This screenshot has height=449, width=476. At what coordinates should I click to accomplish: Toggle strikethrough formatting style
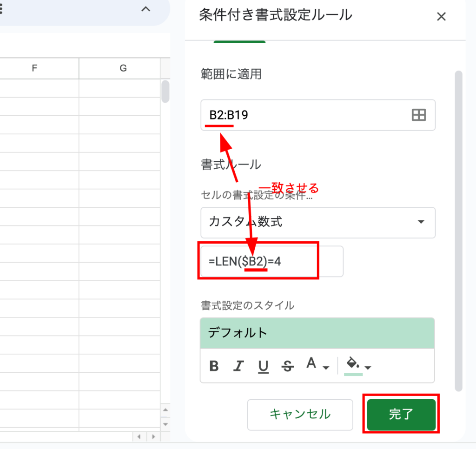[x=287, y=366]
